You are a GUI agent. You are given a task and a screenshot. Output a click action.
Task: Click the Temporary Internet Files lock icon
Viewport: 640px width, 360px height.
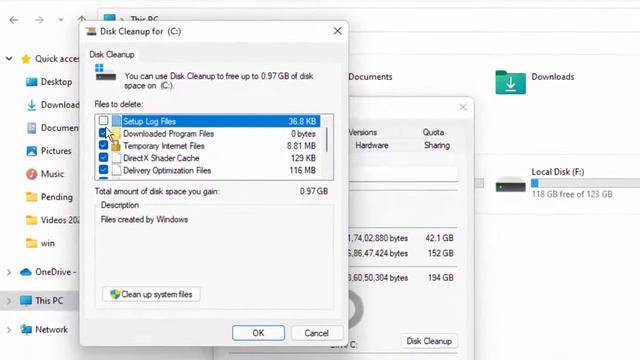point(116,146)
